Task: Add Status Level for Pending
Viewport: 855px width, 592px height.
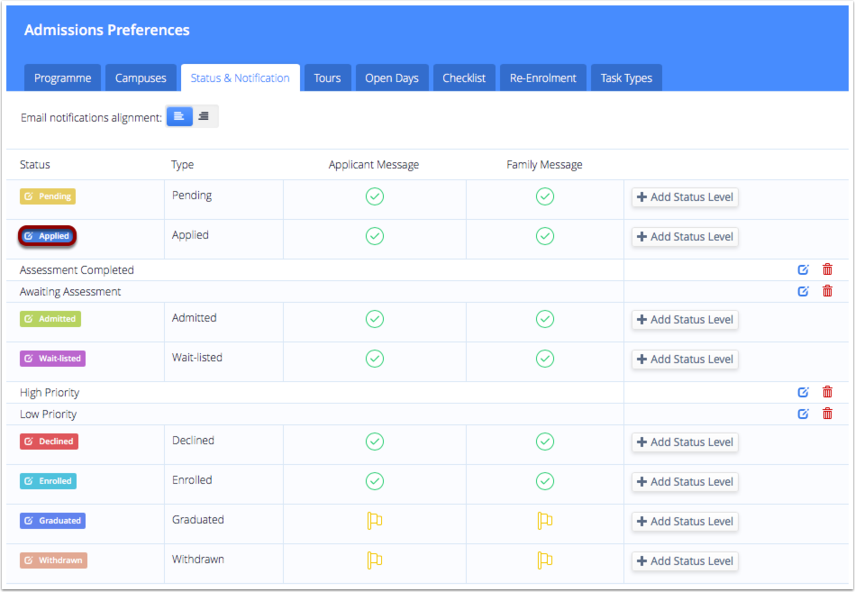Action: tap(685, 197)
